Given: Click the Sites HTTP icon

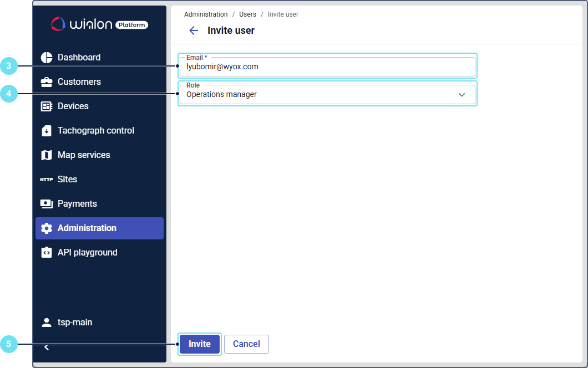Looking at the screenshot, I should 47,180.
